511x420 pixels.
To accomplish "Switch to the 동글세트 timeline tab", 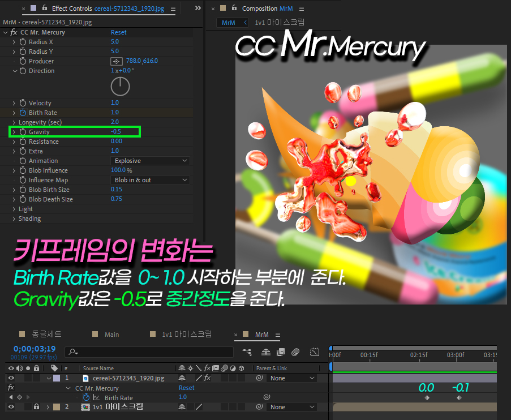I will [46, 334].
